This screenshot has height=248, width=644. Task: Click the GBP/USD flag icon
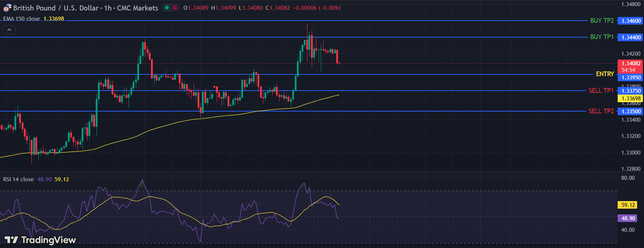pyautogui.click(x=7, y=8)
